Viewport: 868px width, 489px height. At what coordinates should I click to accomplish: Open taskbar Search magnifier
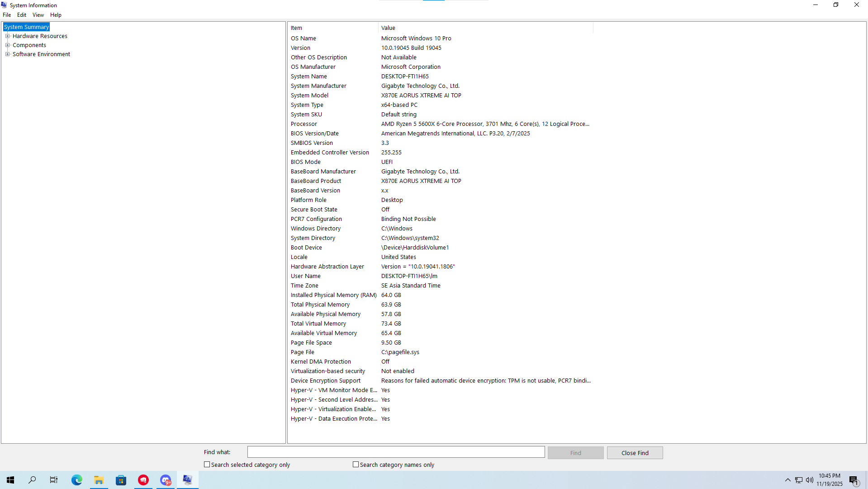[32, 480]
